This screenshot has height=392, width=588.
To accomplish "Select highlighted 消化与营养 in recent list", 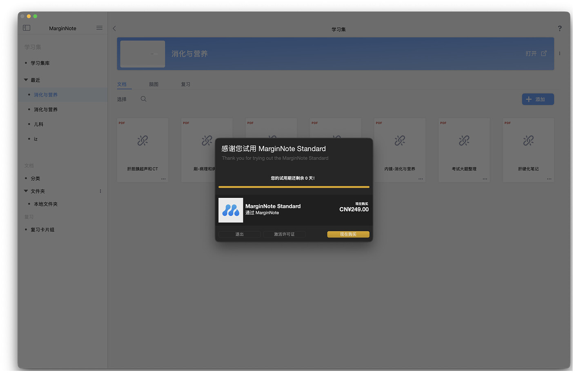I will click(x=46, y=95).
